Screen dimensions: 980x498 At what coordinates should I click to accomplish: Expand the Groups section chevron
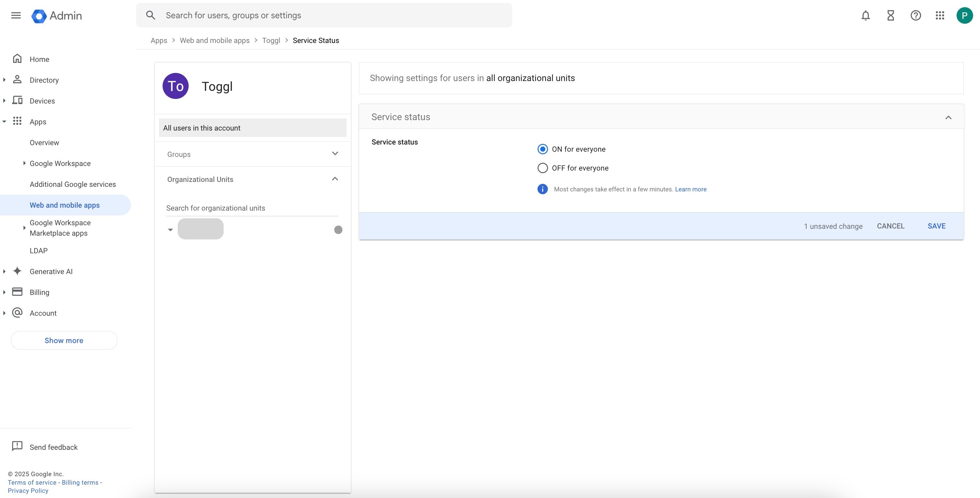[335, 154]
